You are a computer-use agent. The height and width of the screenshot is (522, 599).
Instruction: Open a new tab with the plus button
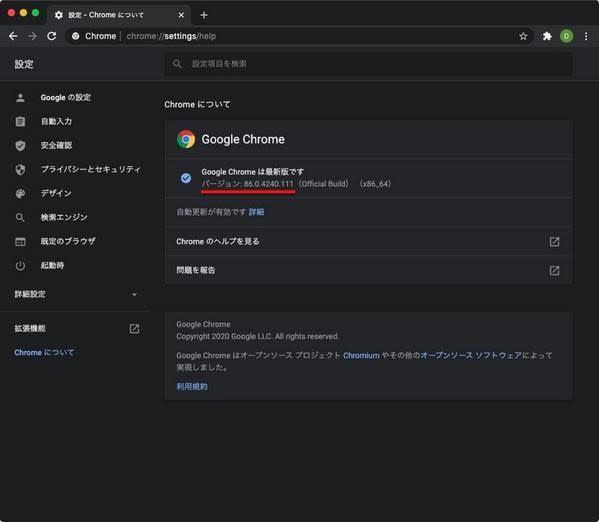[x=204, y=15]
